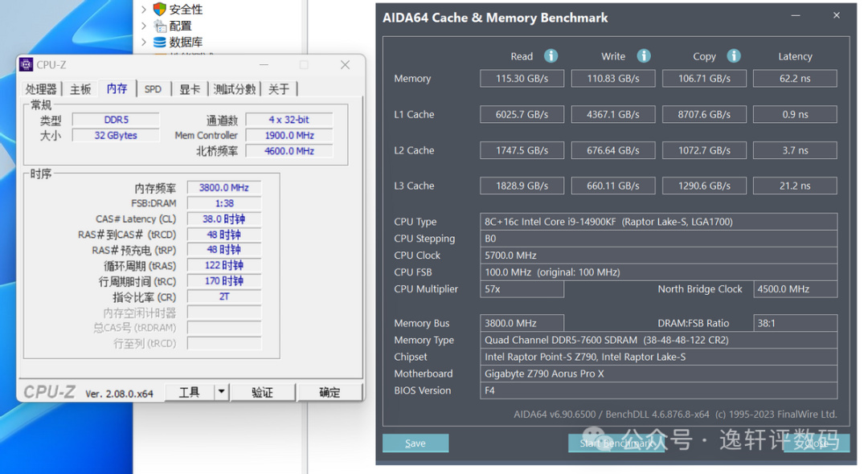Click the Motherboard Gigabyte Z790 Aorus Pro X field

point(659,374)
